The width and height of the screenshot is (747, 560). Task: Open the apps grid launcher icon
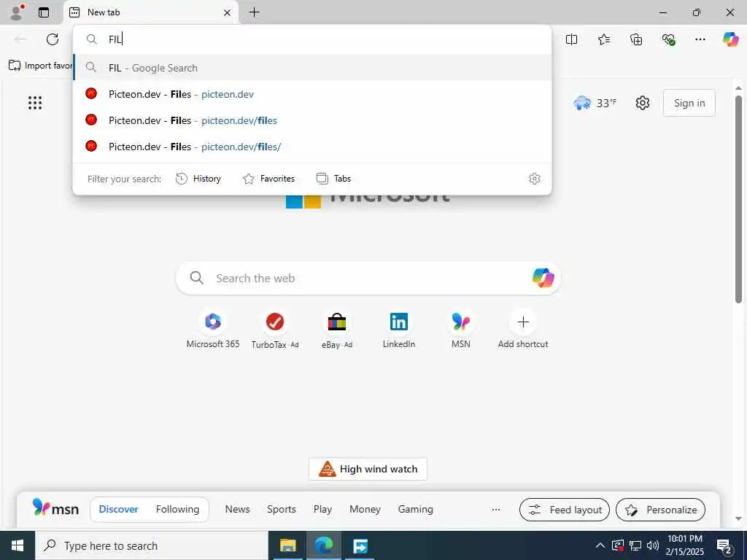click(35, 103)
